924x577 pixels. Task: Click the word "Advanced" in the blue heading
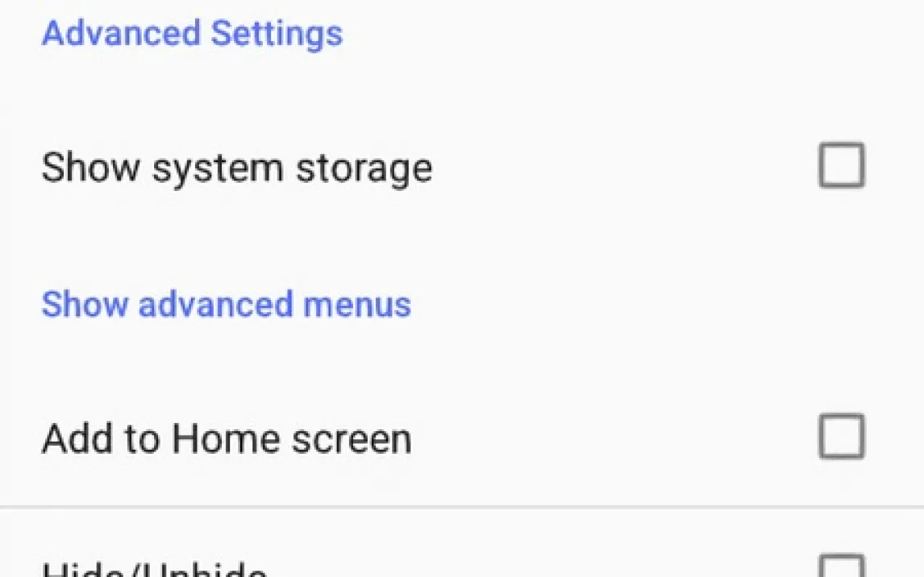[x=122, y=33]
